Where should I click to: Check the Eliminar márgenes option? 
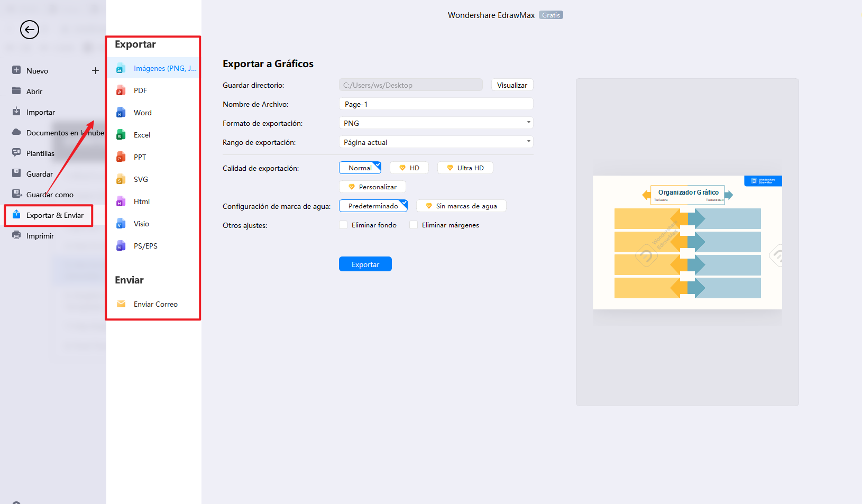point(414,225)
